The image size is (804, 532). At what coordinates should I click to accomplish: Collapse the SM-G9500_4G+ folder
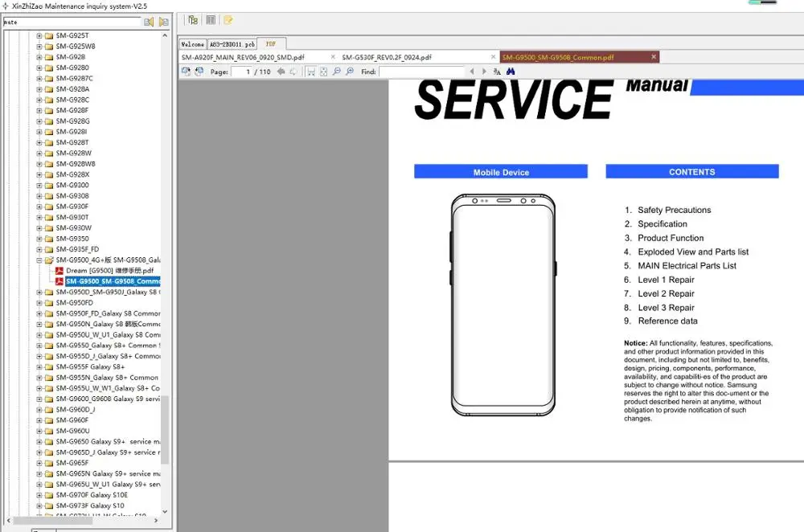click(39, 260)
